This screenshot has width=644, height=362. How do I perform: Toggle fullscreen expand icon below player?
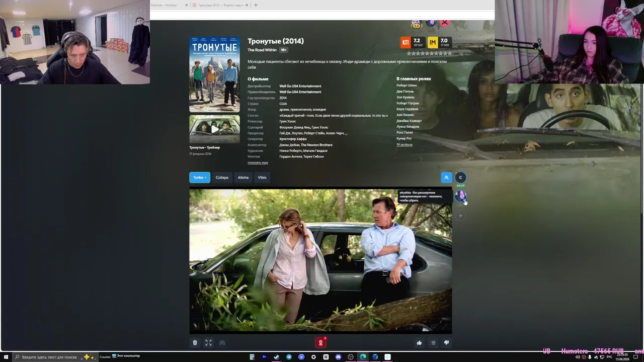coord(208,343)
